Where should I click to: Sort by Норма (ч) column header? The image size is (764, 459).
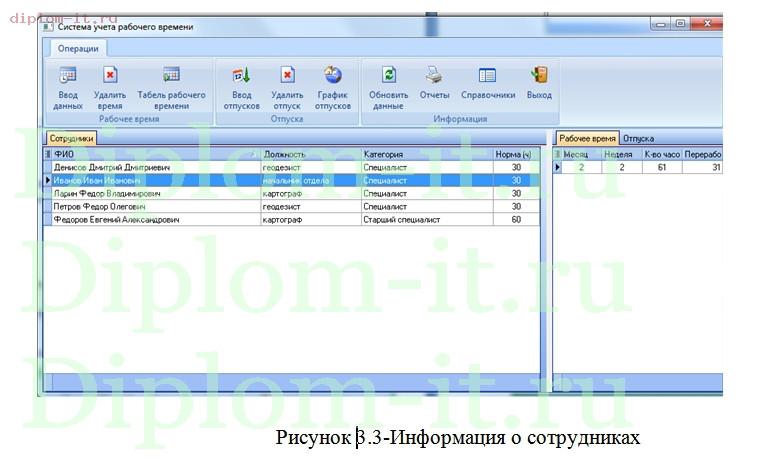coord(516,154)
